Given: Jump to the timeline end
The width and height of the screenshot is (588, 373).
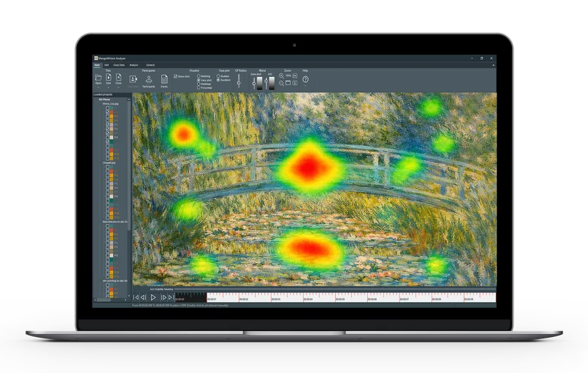Looking at the screenshot, I should pyautogui.click(x=171, y=297).
